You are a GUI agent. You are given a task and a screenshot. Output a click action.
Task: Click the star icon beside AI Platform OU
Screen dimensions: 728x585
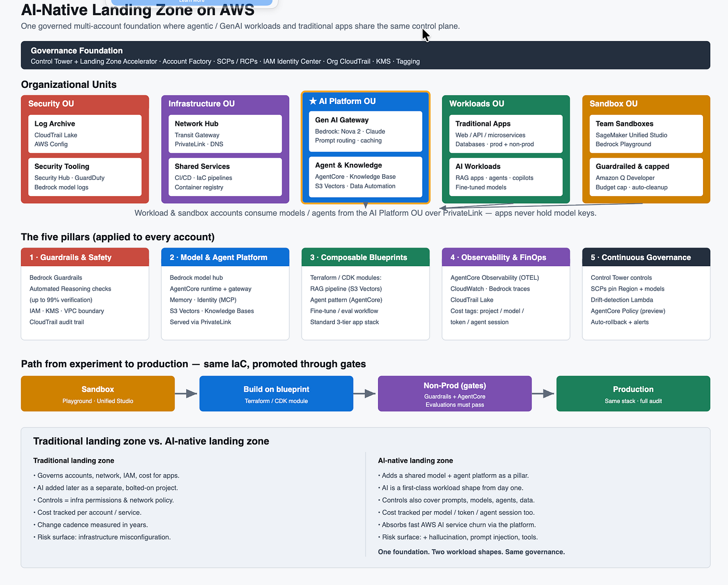click(313, 101)
